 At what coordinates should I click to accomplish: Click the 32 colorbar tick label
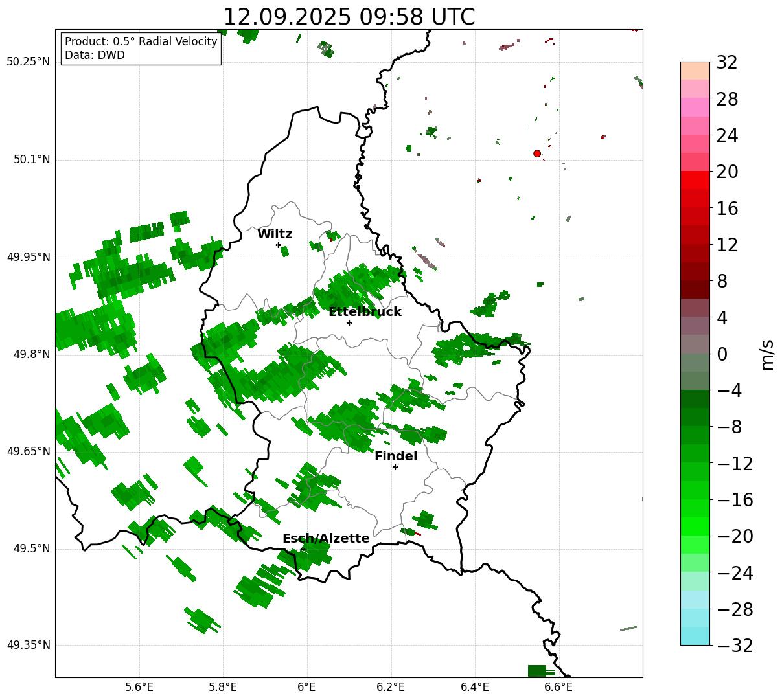point(728,63)
